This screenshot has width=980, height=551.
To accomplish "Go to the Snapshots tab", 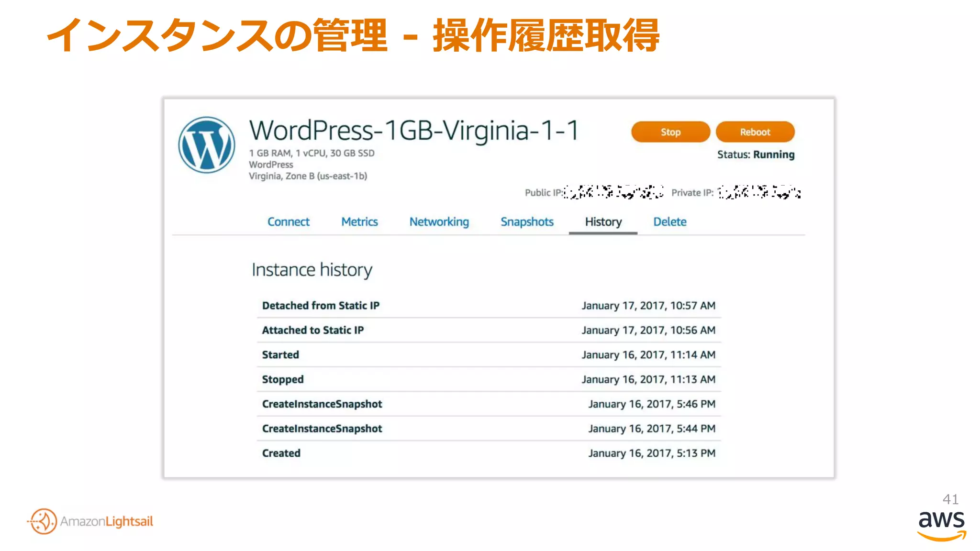I will tap(527, 222).
